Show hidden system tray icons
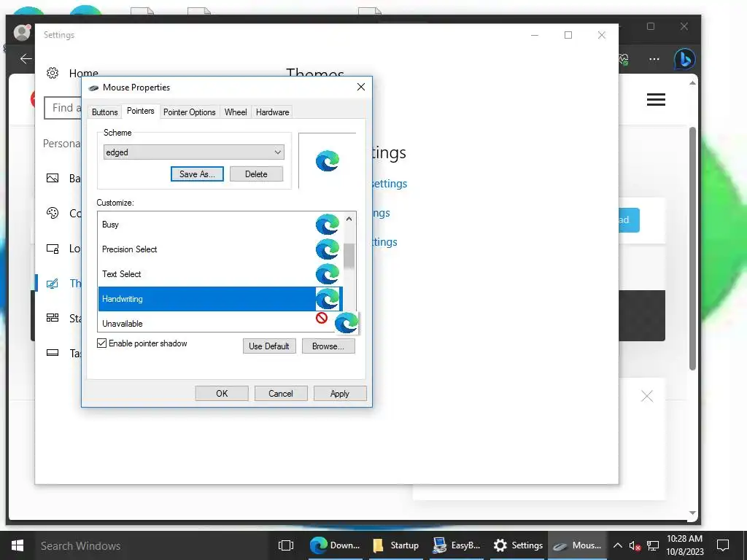This screenshot has height=560, width=747. pos(617,545)
